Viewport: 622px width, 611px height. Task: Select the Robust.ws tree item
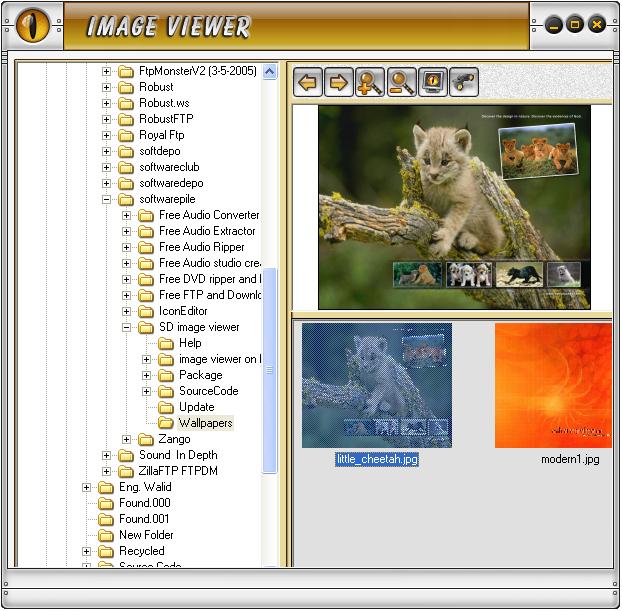tap(164, 103)
